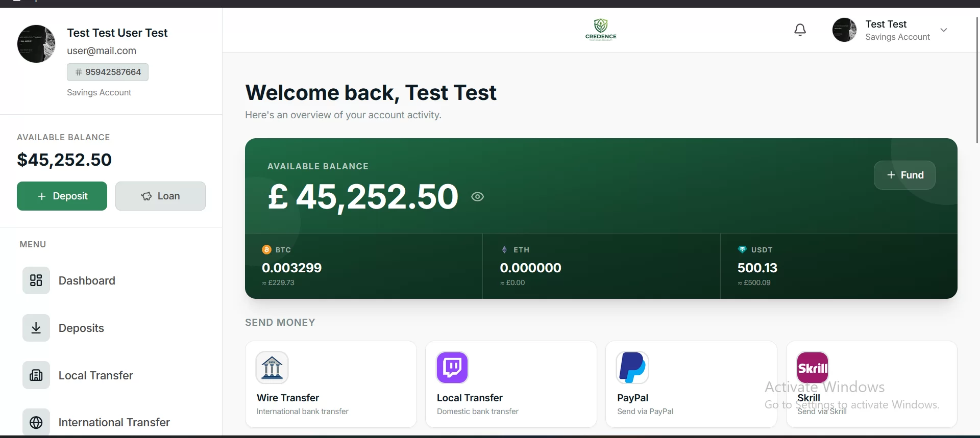Click the sidebar Local Transfer building icon
This screenshot has height=438, width=980.
(x=36, y=375)
